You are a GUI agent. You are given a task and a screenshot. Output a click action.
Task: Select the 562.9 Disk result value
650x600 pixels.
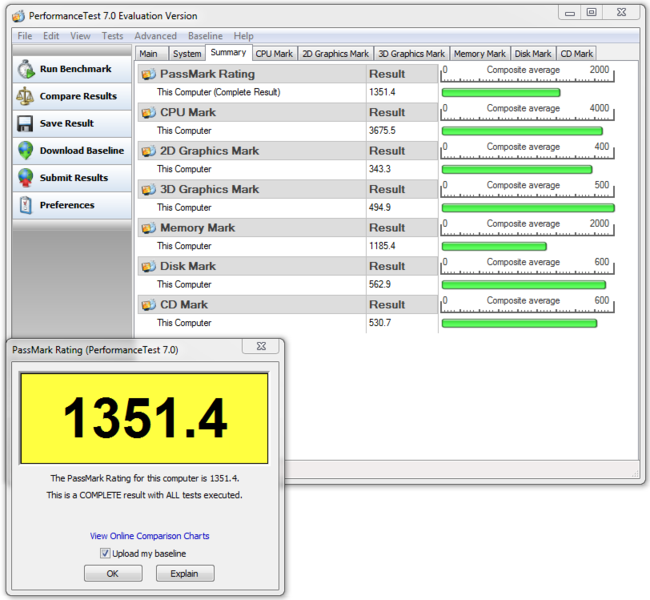tap(402, 284)
